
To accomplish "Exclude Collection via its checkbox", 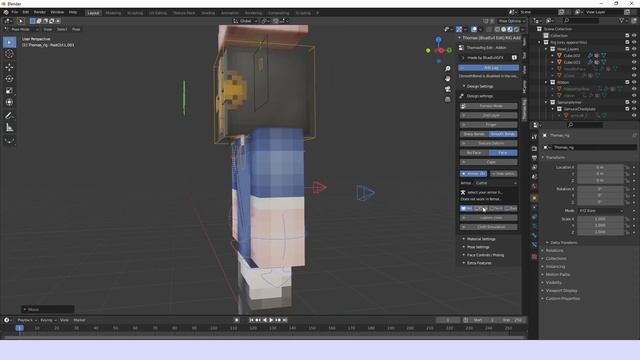I will click(627, 36).
